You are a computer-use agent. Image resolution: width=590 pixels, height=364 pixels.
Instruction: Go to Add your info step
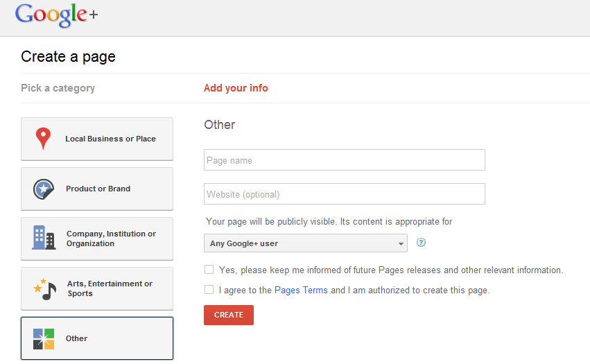pos(236,88)
